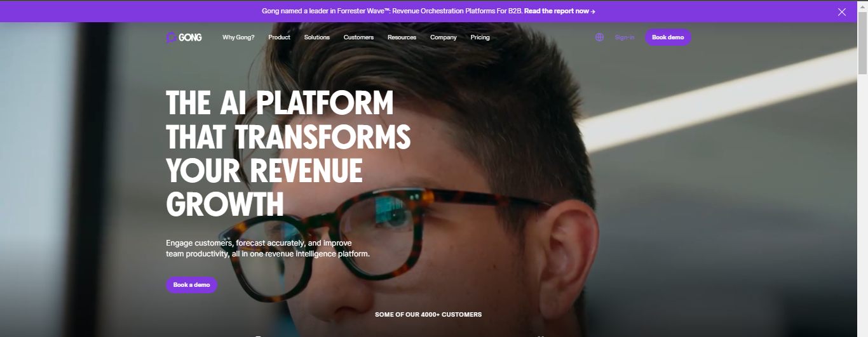The image size is (868, 337).
Task: Go to the Pricing page
Action: point(480,37)
